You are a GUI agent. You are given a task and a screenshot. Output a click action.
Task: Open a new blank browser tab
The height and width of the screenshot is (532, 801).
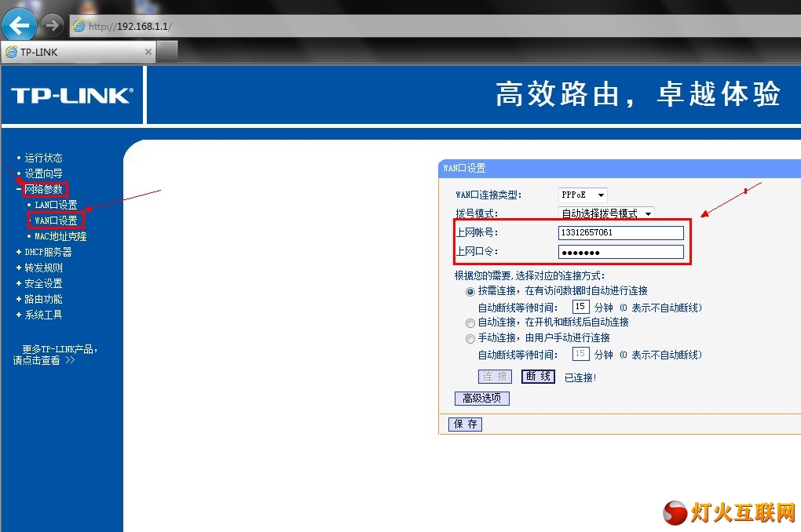[x=167, y=52]
